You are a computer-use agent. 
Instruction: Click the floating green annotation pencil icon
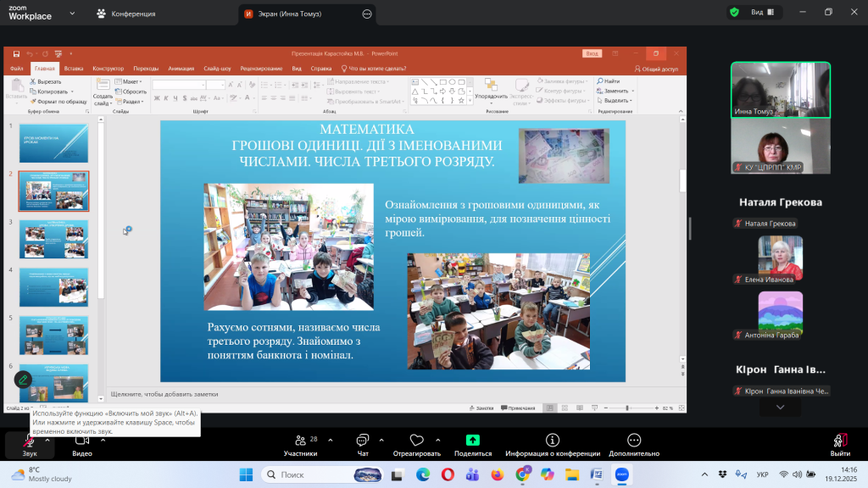coord(23,379)
